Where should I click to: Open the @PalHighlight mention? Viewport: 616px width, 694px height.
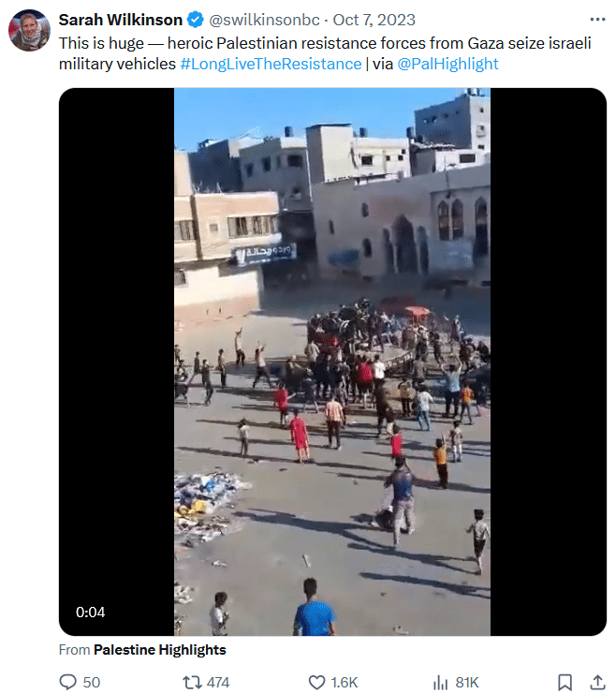coord(447,64)
